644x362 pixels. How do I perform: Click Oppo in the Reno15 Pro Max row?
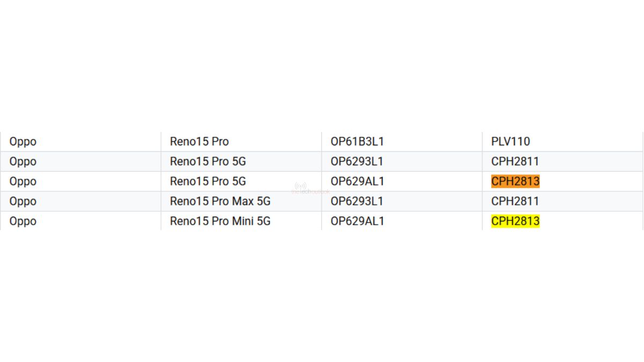tap(23, 201)
